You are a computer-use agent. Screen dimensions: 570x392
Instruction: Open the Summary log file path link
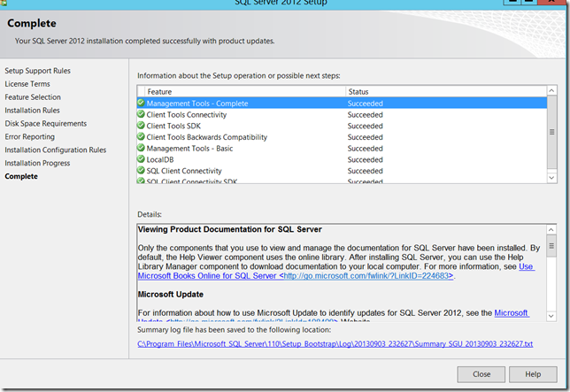pos(335,343)
